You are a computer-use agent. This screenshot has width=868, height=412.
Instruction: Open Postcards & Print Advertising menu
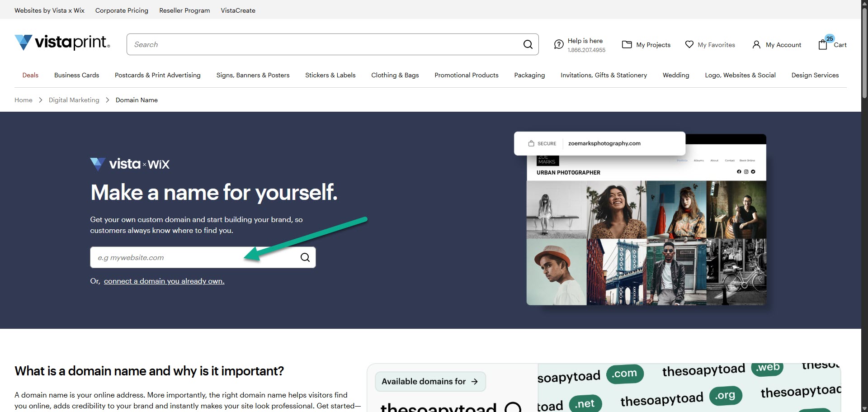tap(158, 75)
